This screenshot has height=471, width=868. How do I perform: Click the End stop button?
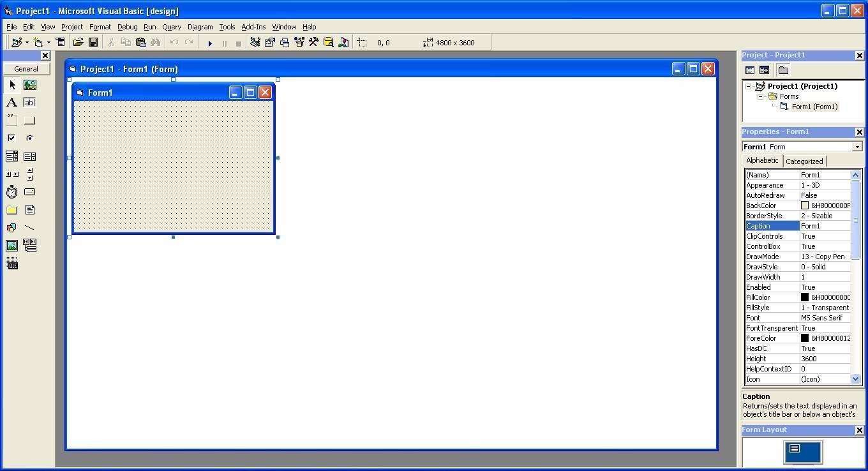coord(238,43)
